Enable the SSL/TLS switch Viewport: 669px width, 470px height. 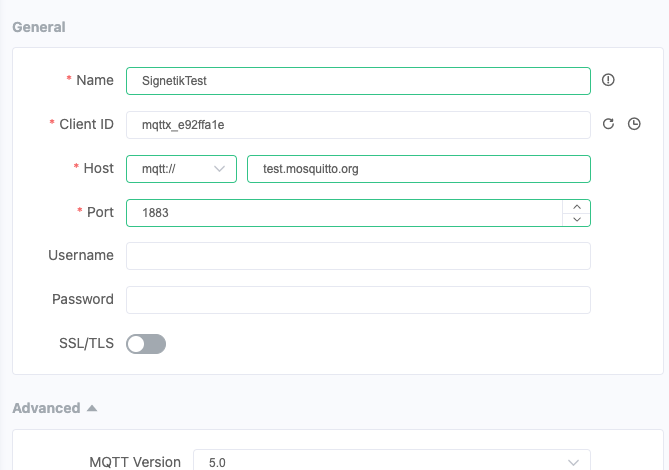[146, 344]
